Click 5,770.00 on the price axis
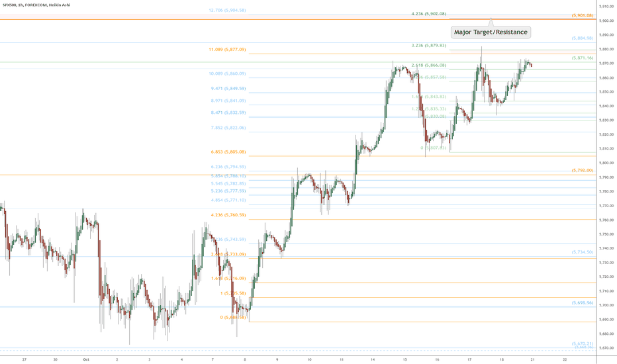 [x=606, y=206]
